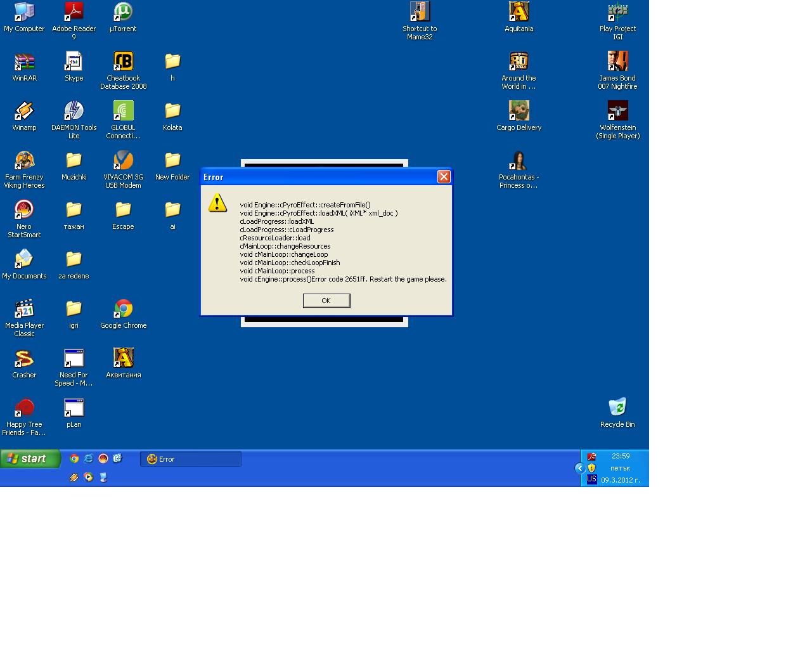
Task: Select the Cheatbook Database 2008 icon
Action: [x=123, y=62]
